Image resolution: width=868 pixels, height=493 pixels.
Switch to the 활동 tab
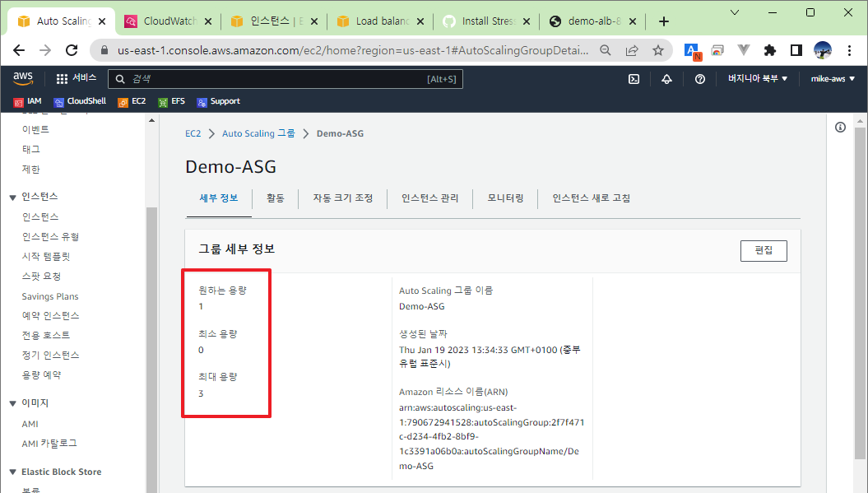click(x=275, y=198)
